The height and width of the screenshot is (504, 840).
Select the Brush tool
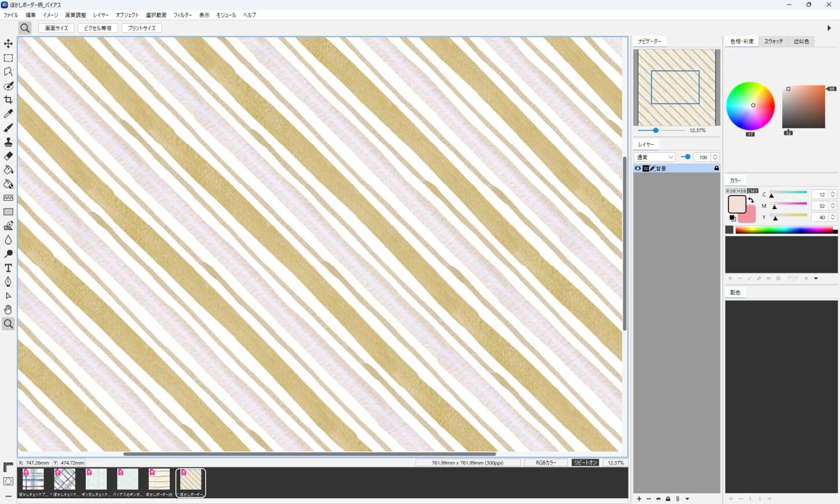pyautogui.click(x=8, y=128)
